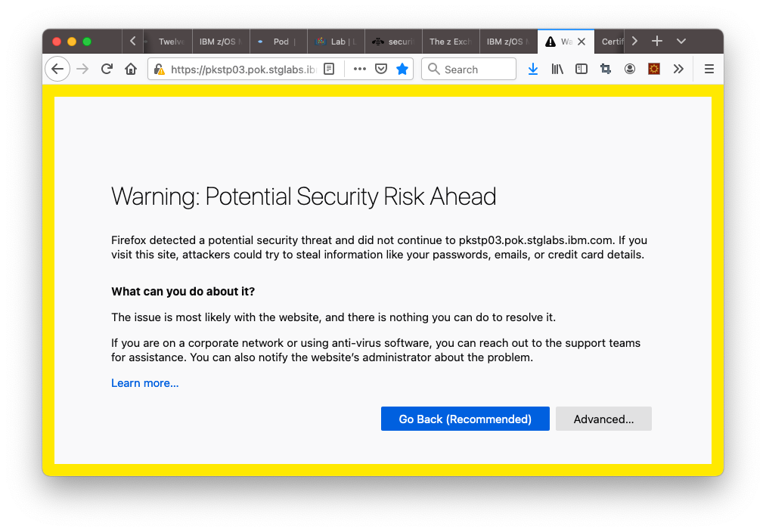Switch to The z Exchange tab

449,42
